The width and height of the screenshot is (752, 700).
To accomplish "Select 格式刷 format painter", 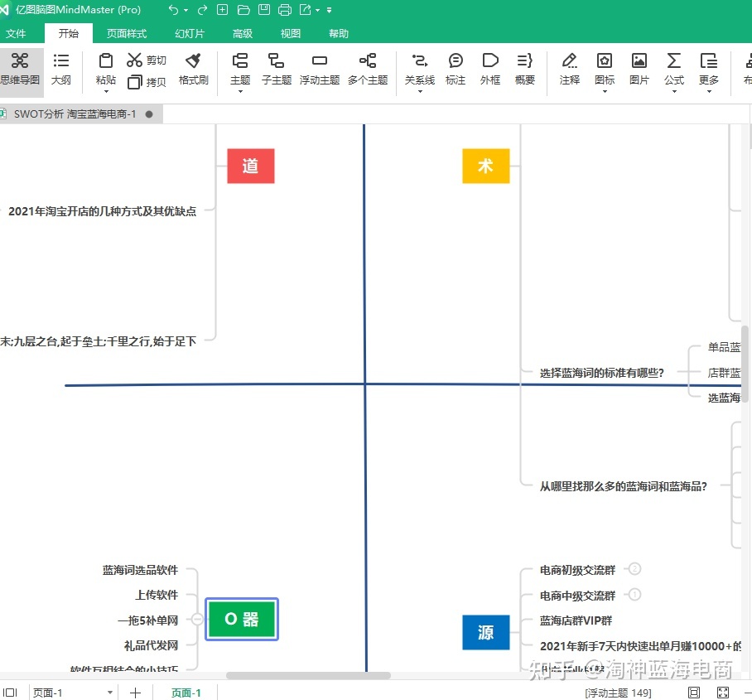I will [193, 69].
